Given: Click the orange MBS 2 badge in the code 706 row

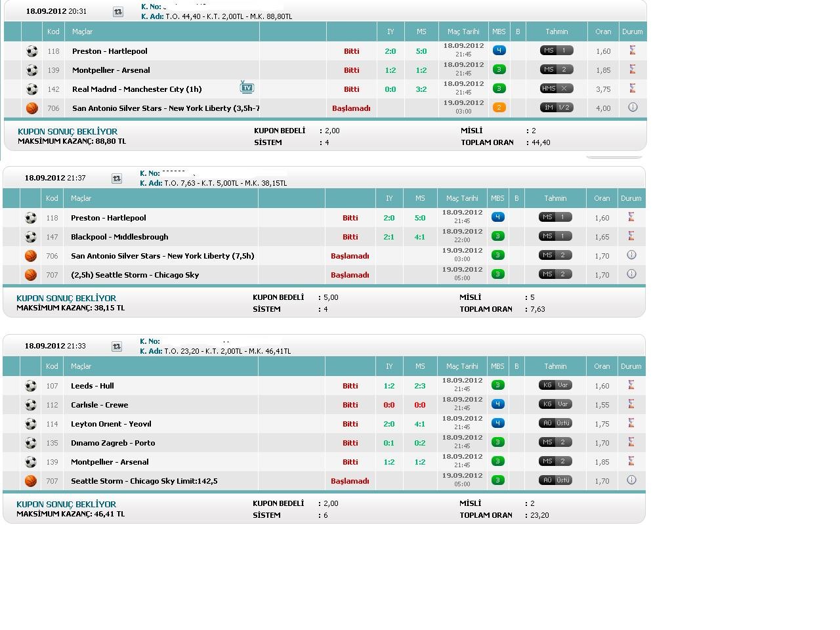Looking at the screenshot, I should coord(499,108).
